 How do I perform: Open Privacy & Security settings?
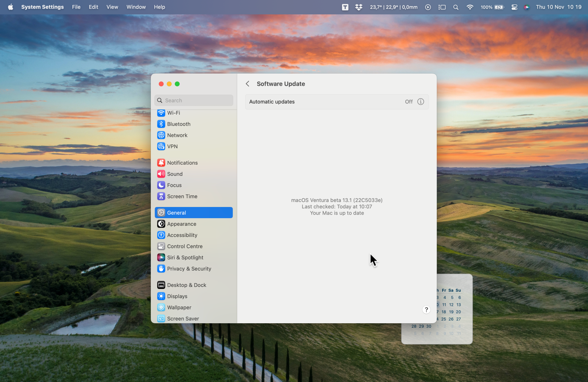point(194,268)
